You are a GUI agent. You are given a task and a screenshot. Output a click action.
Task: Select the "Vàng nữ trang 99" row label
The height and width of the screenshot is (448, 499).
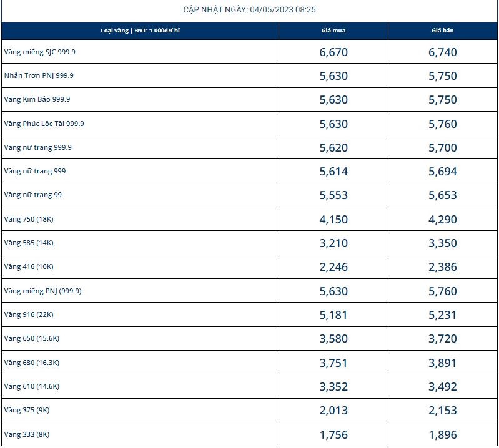click(x=32, y=195)
